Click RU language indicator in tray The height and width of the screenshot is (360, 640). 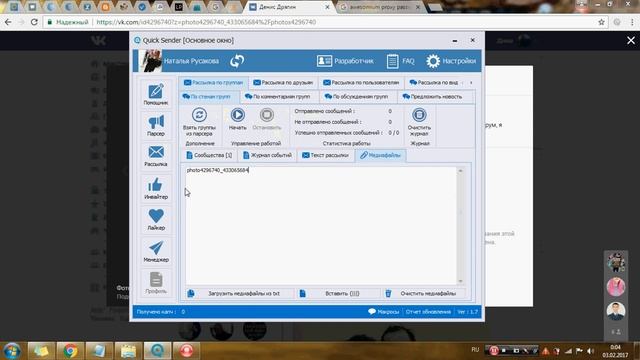475,350
